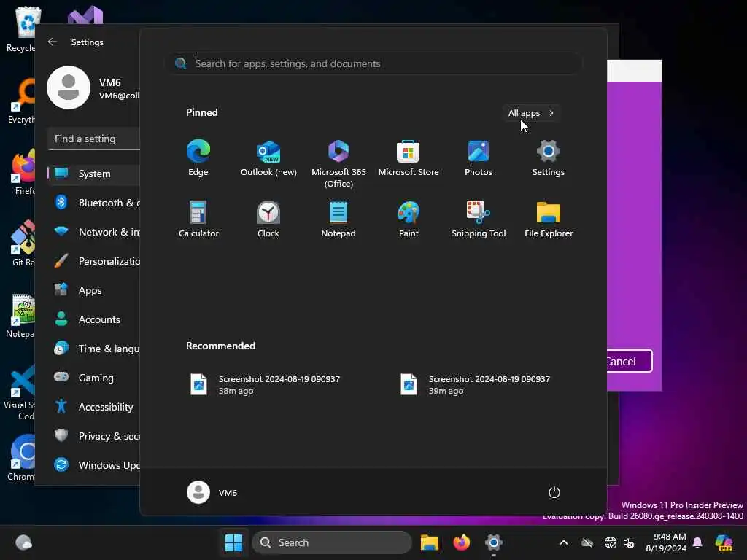The image size is (747, 560).
Task: Select System in Settings sidebar
Action: 94,174
